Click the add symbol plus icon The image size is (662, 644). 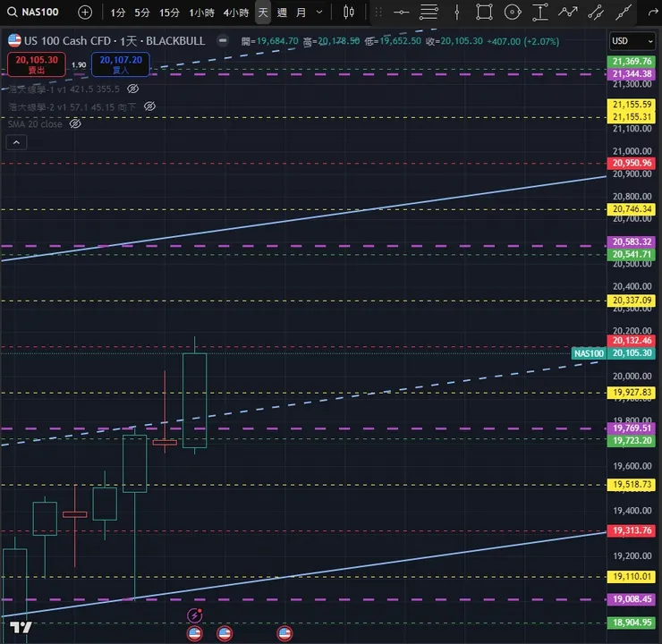click(x=85, y=13)
